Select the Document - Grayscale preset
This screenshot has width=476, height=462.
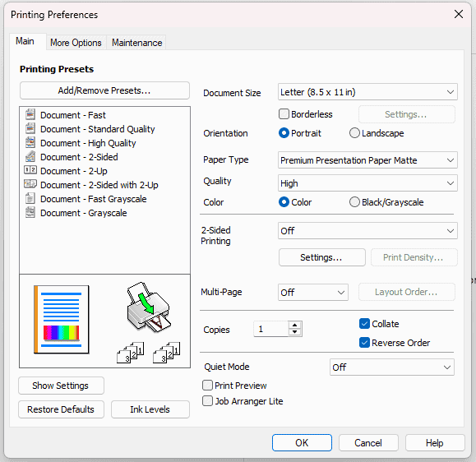point(84,213)
